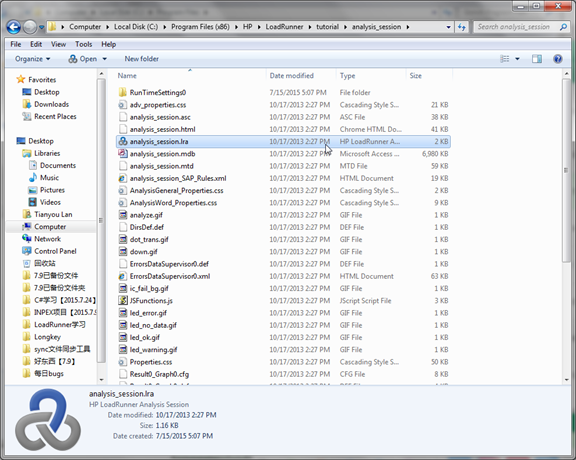The image size is (576, 460).
Task: Select led_warning.gif image icon
Action: (x=123, y=349)
